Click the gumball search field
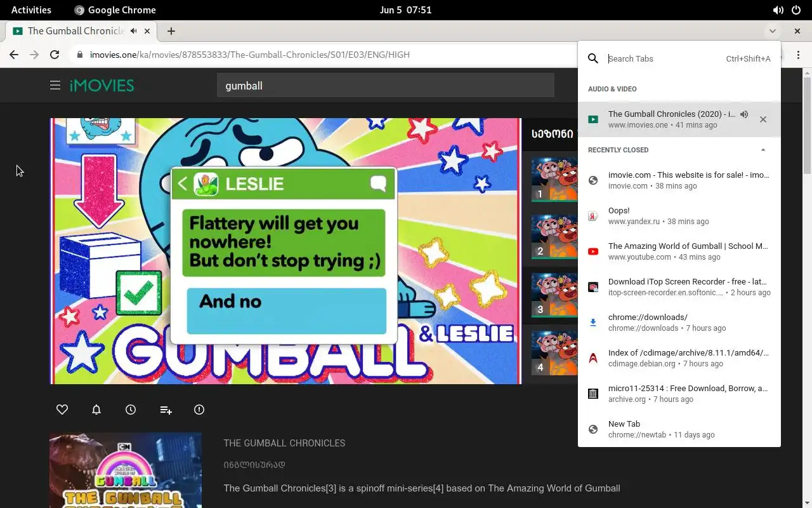Screen dimensions: 812x508 [x=386, y=85]
